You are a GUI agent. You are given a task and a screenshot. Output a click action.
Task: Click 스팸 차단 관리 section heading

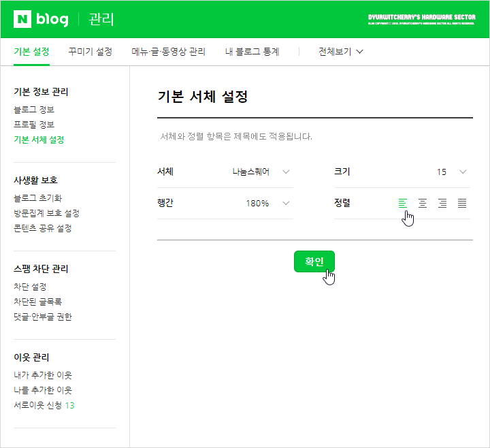41,269
